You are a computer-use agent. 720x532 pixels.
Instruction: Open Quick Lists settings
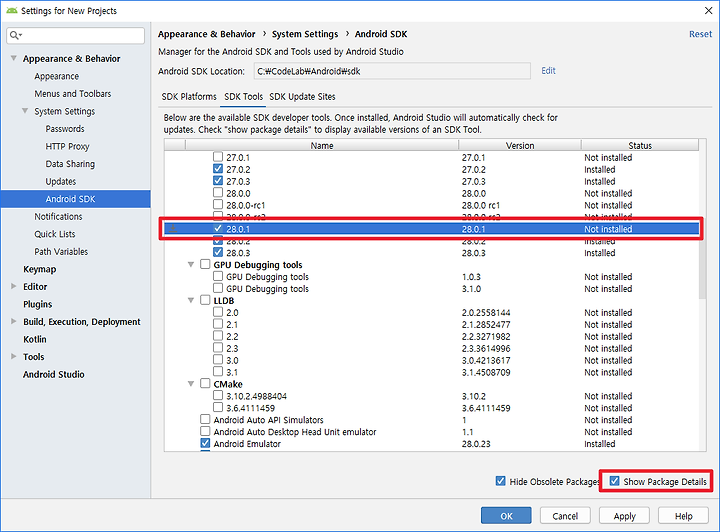(55, 234)
